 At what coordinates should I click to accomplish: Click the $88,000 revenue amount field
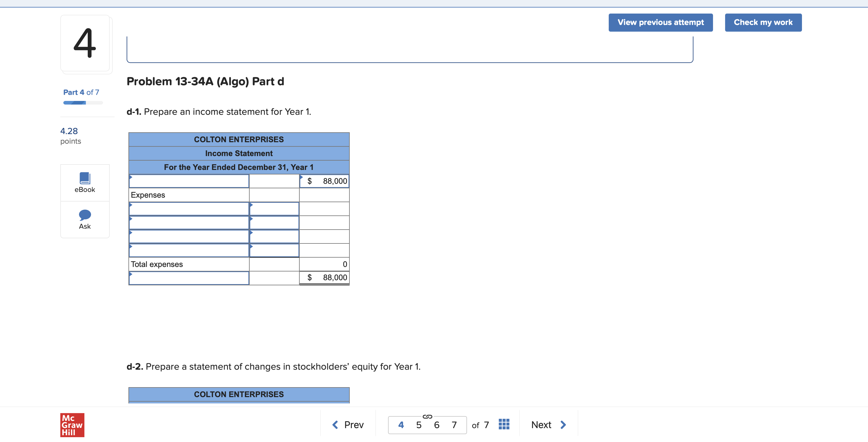pyautogui.click(x=324, y=181)
